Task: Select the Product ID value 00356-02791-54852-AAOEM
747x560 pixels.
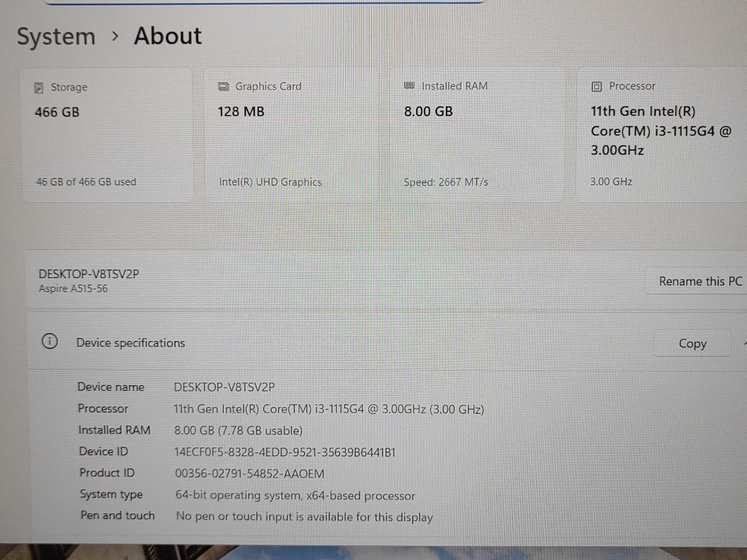Action: click(x=250, y=474)
